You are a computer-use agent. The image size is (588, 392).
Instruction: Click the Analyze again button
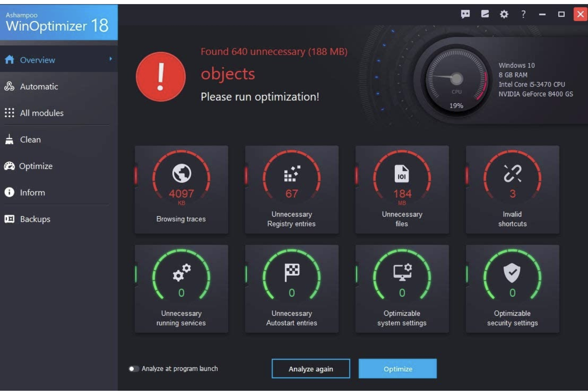[x=311, y=369]
